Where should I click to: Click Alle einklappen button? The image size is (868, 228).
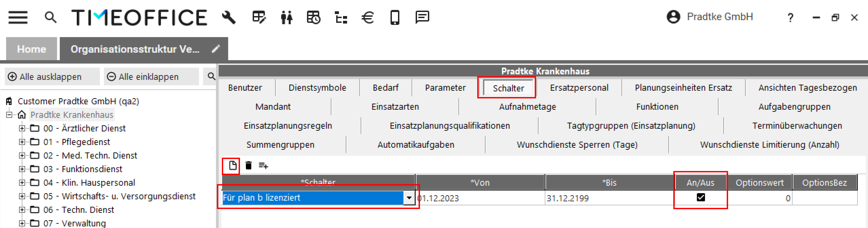pyautogui.click(x=151, y=76)
